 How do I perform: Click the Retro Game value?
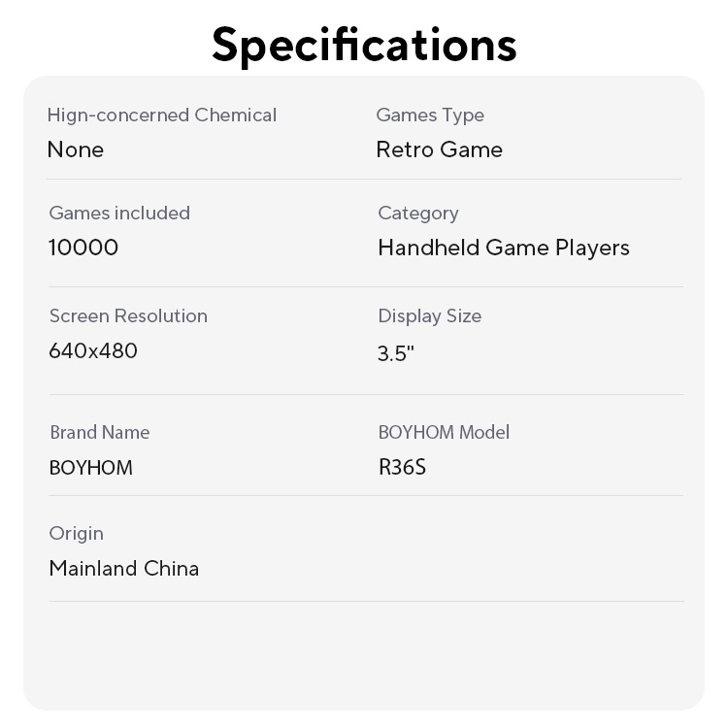(x=439, y=149)
